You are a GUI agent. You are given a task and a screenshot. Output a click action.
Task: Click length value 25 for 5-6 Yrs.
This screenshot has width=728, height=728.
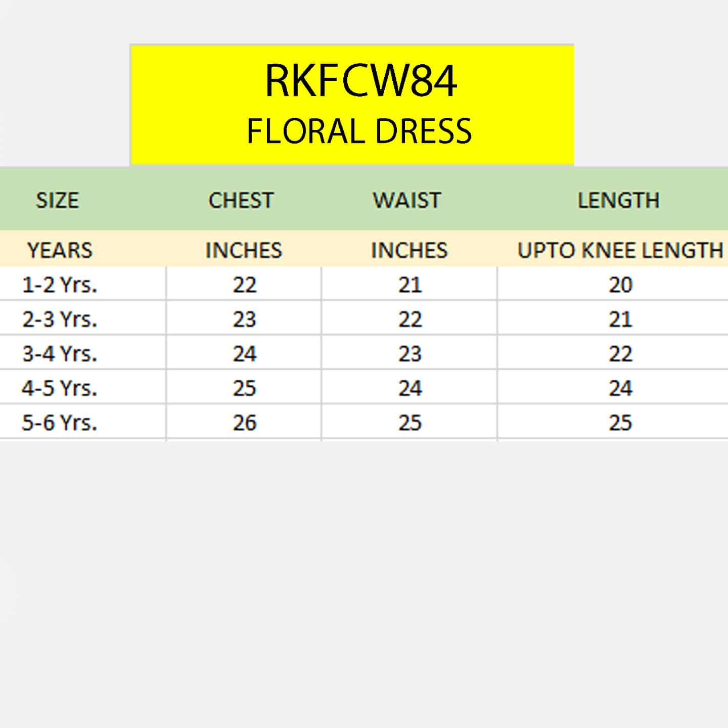621,423
